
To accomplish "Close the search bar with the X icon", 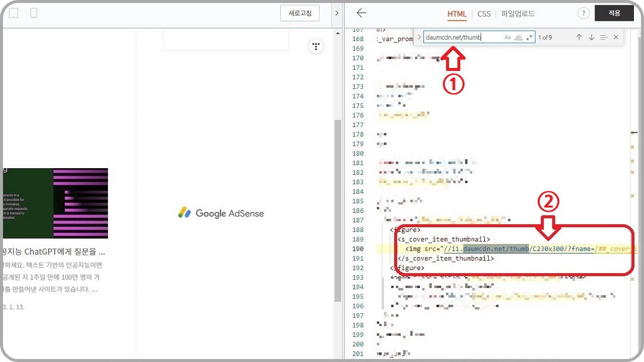I will click(x=616, y=37).
